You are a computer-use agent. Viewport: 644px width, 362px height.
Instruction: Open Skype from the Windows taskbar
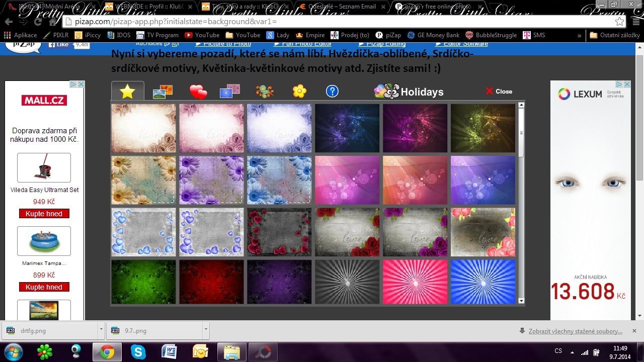point(138,351)
